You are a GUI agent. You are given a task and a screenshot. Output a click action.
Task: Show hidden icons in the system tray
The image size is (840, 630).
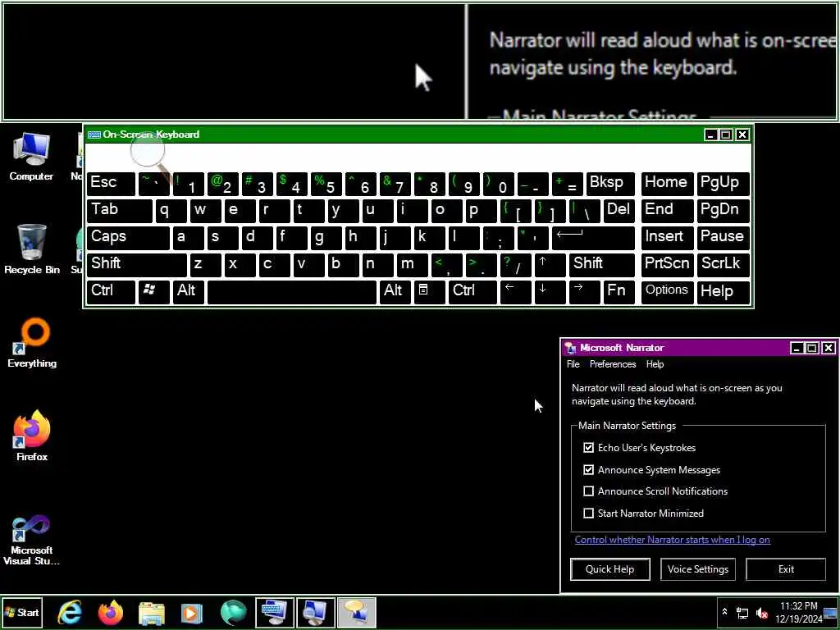724,612
